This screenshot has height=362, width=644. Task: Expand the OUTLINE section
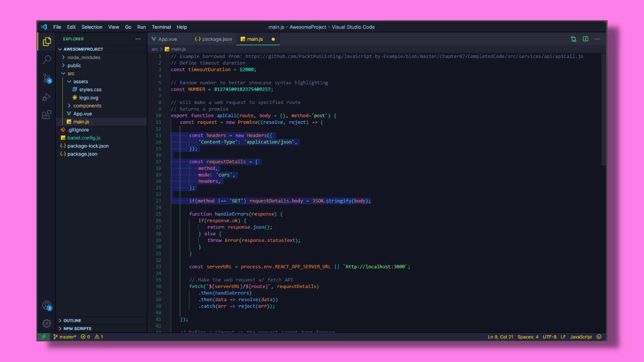(72, 320)
